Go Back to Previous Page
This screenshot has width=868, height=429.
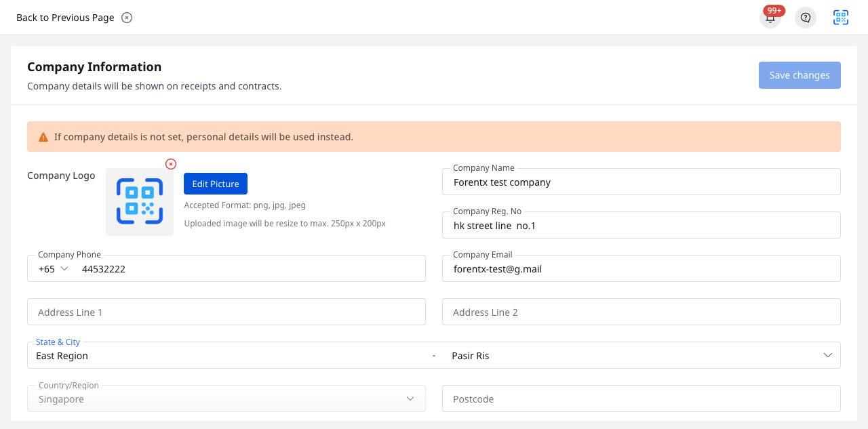pos(65,18)
